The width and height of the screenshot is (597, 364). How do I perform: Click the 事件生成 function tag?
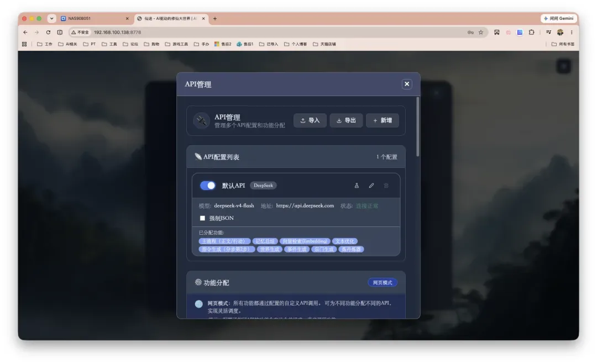pos(297,250)
